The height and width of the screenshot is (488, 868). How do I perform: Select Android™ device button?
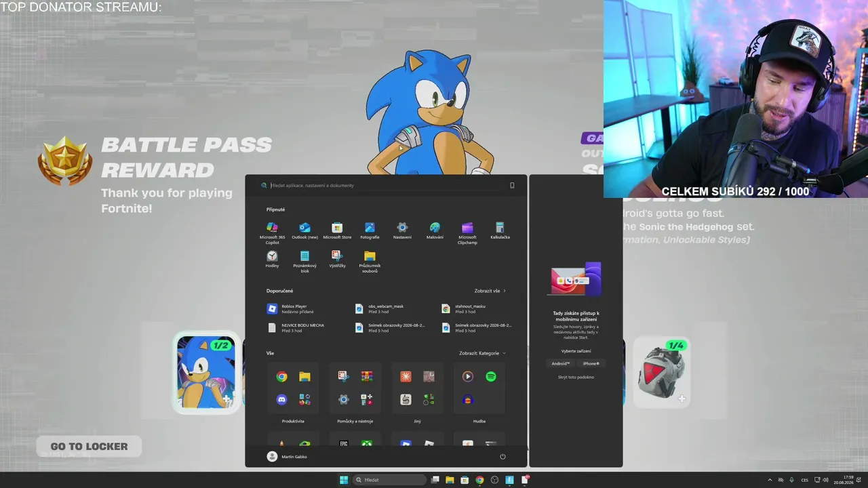coord(561,363)
